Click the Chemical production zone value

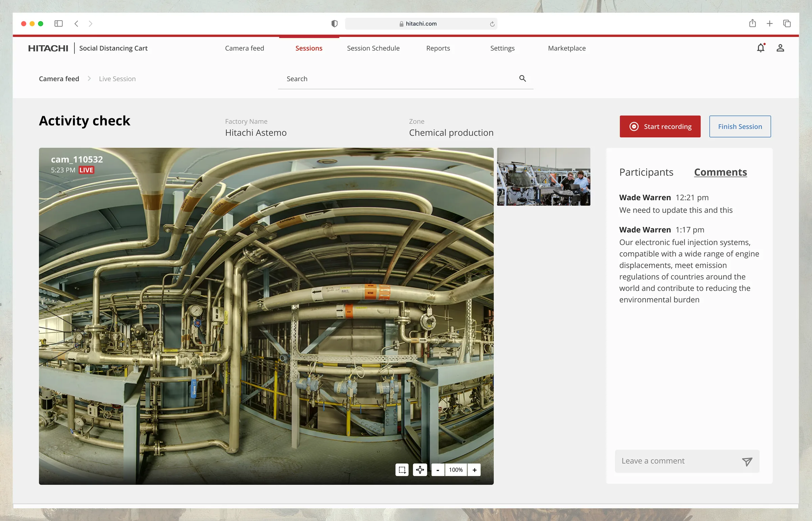(x=451, y=133)
